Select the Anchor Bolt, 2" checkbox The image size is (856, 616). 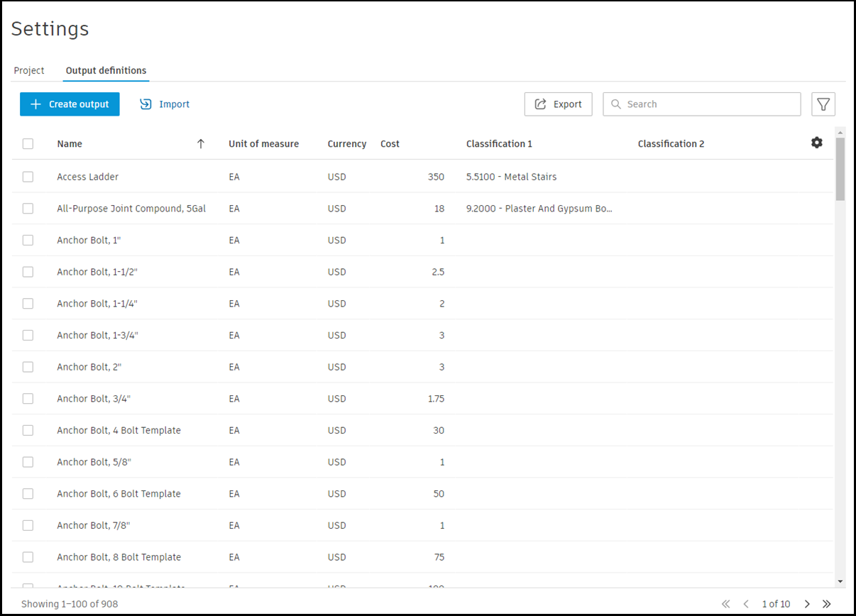28,367
